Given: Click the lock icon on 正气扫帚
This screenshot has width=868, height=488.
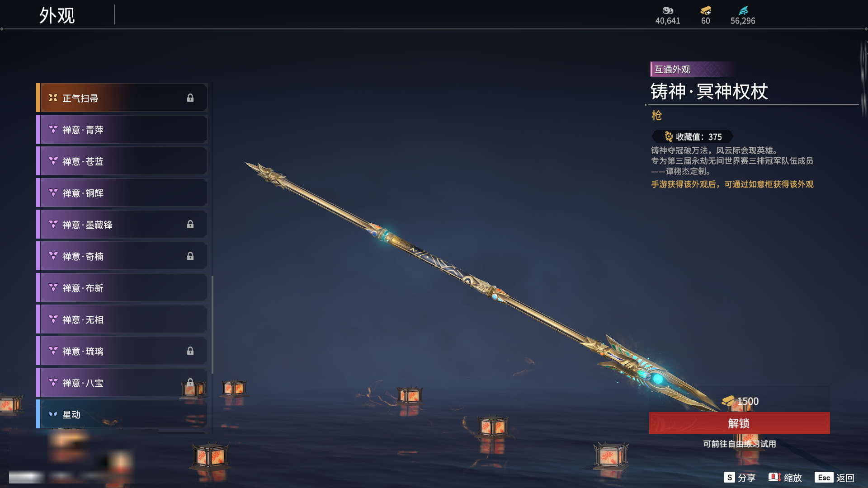Looking at the screenshot, I should [190, 98].
